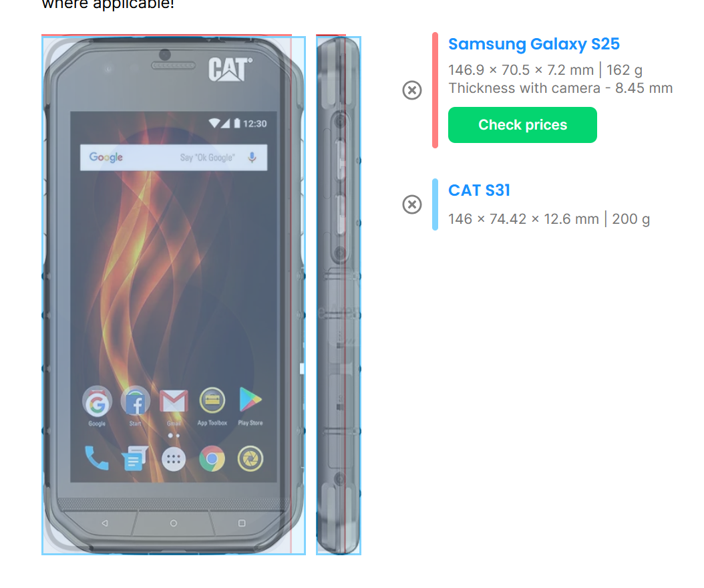
Task: Click the Gmail icon on phone screen
Action: (174, 400)
